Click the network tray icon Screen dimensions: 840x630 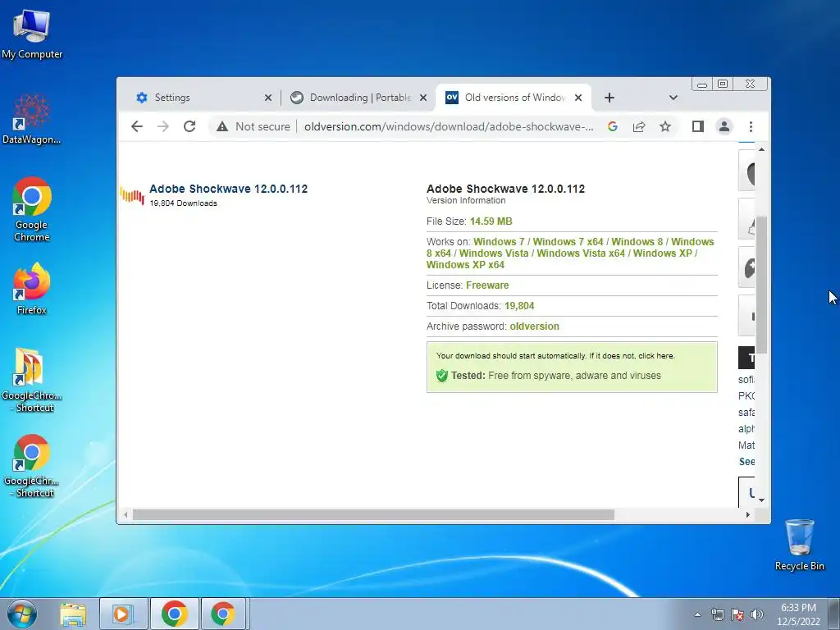pos(717,614)
